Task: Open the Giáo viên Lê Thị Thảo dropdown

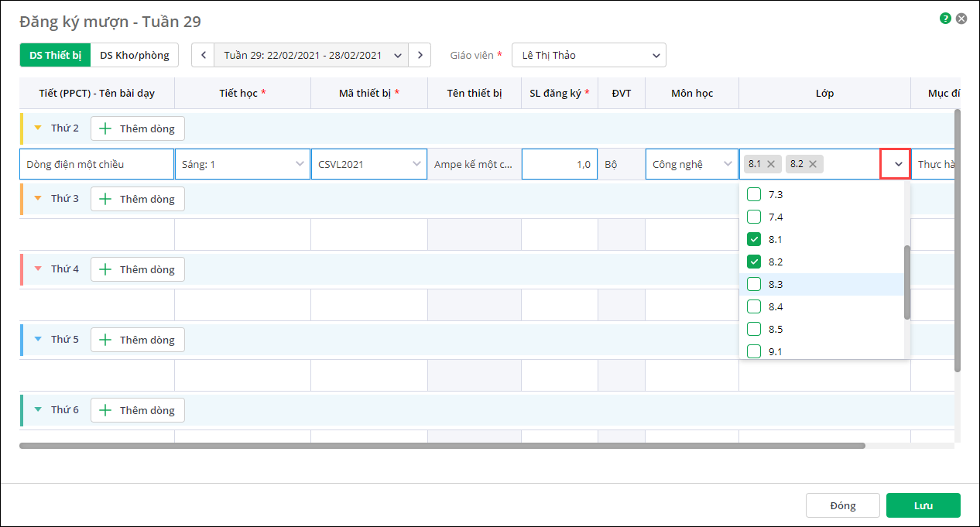Action: [589, 55]
